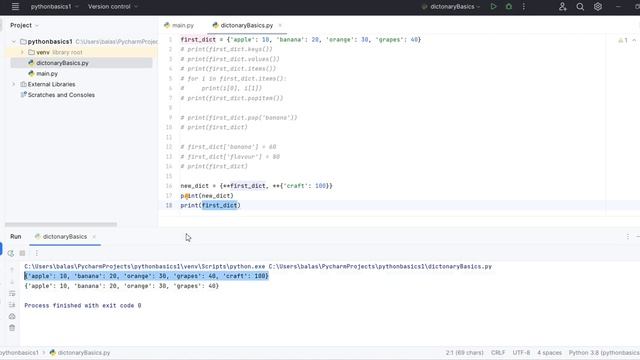Click the Project panel horizontal scrollbar

[x=61, y=224]
